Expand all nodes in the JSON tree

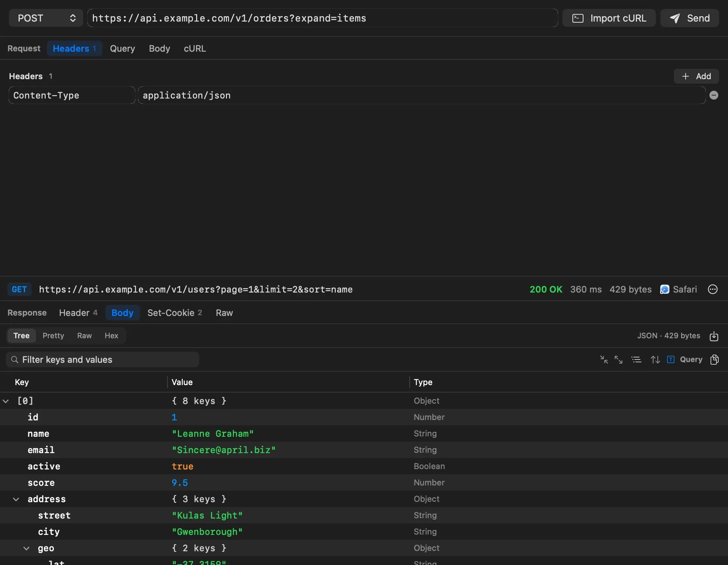click(618, 359)
